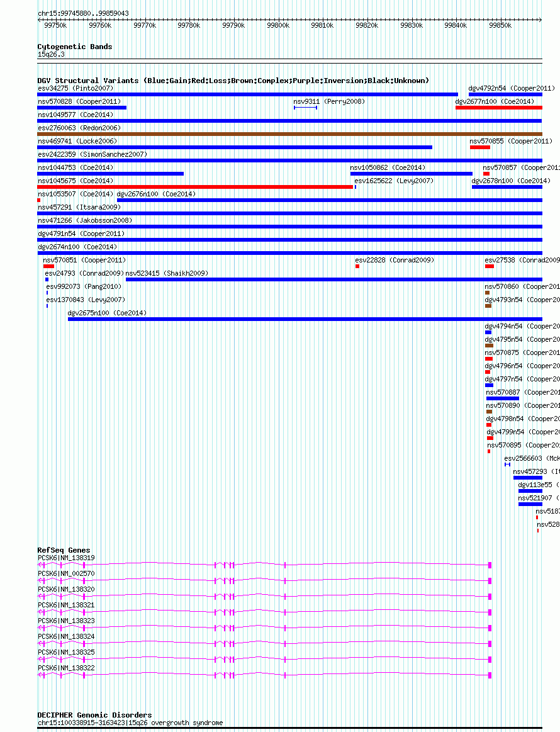Image resolution: width=560 pixels, height=732 pixels.
Task: Open variant dgv4792n54 (Cooper2011) label
Action: coord(512,88)
